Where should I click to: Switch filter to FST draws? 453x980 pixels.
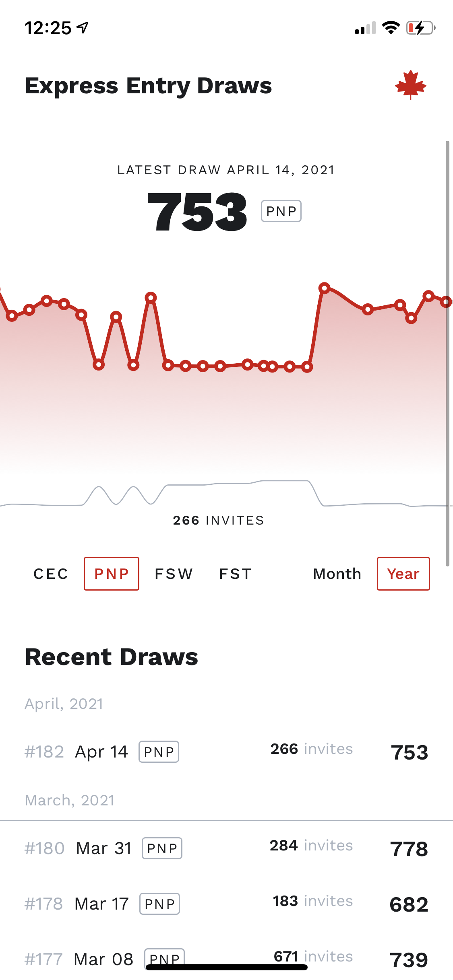click(x=236, y=574)
